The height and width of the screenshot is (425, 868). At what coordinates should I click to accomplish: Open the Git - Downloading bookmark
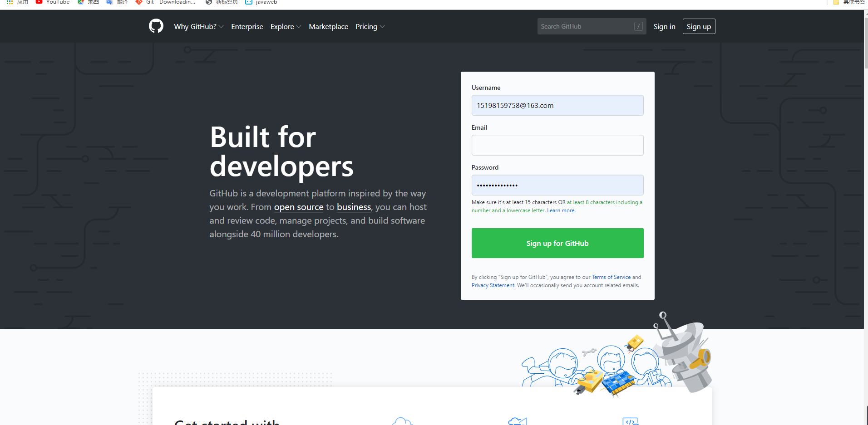[x=166, y=2]
